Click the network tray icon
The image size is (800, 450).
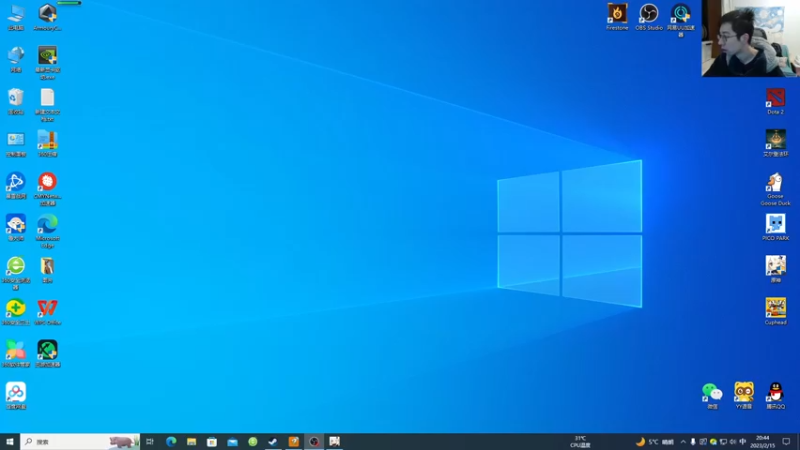(x=723, y=442)
